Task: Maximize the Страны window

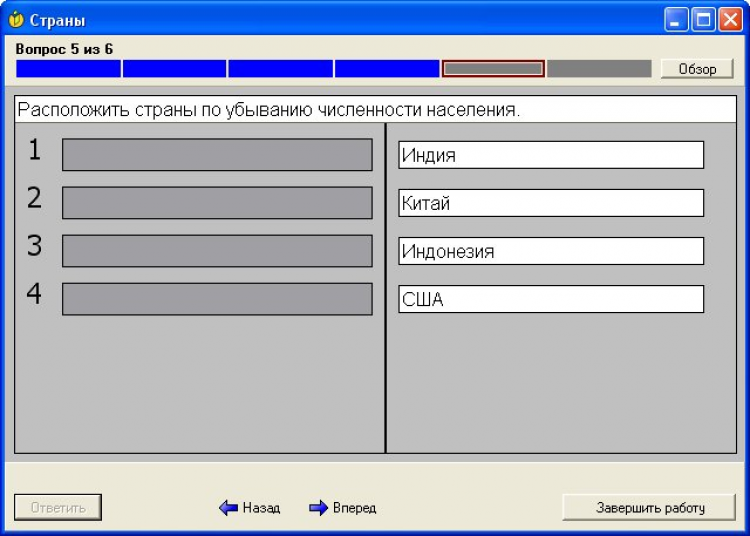Action: click(703, 20)
